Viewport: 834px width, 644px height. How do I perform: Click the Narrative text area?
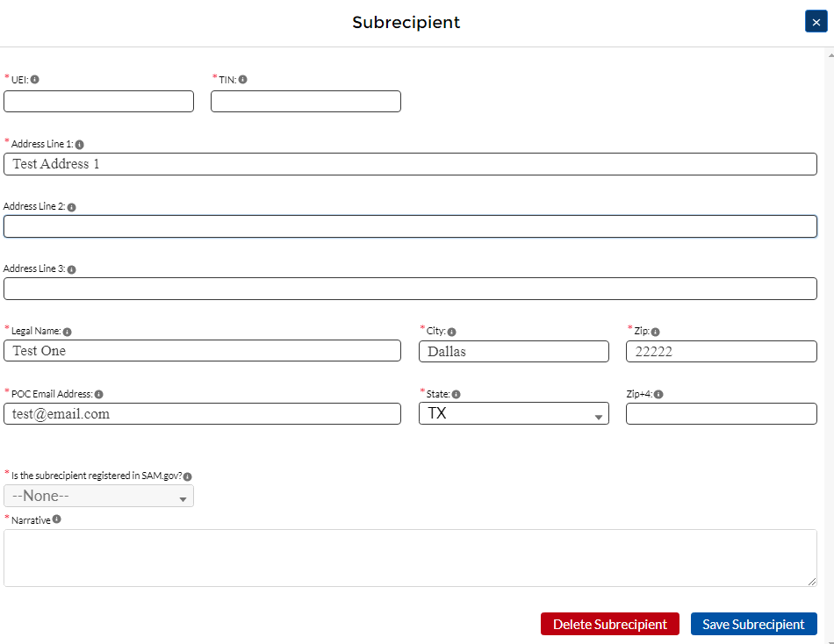coord(410,557)
